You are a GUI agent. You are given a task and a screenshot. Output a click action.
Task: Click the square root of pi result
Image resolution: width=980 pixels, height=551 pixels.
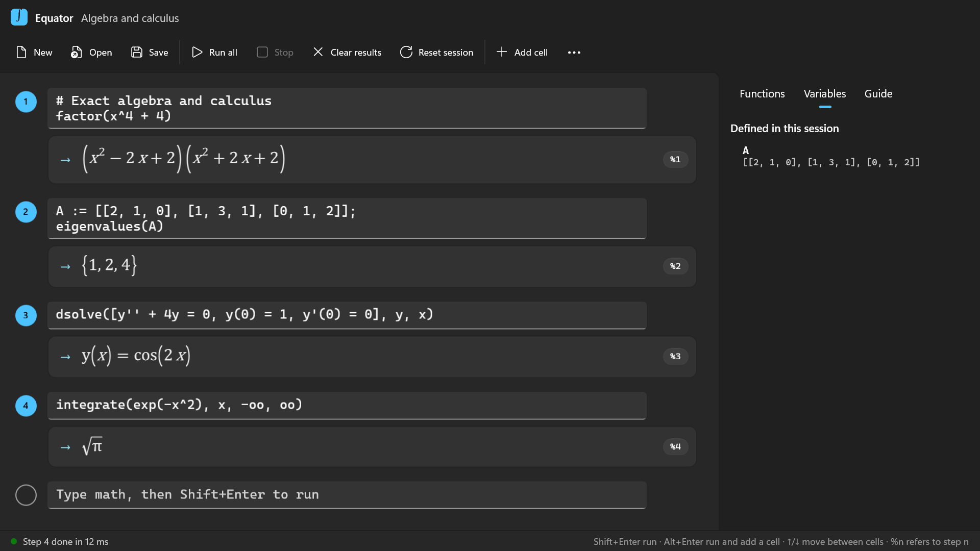click(92, 446)
